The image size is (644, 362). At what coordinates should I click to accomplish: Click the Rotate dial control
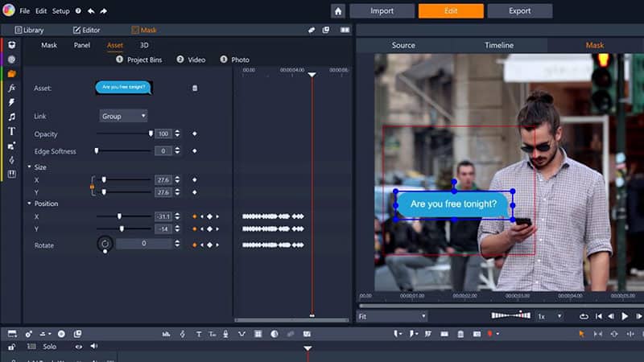click(x=105, y=243)
